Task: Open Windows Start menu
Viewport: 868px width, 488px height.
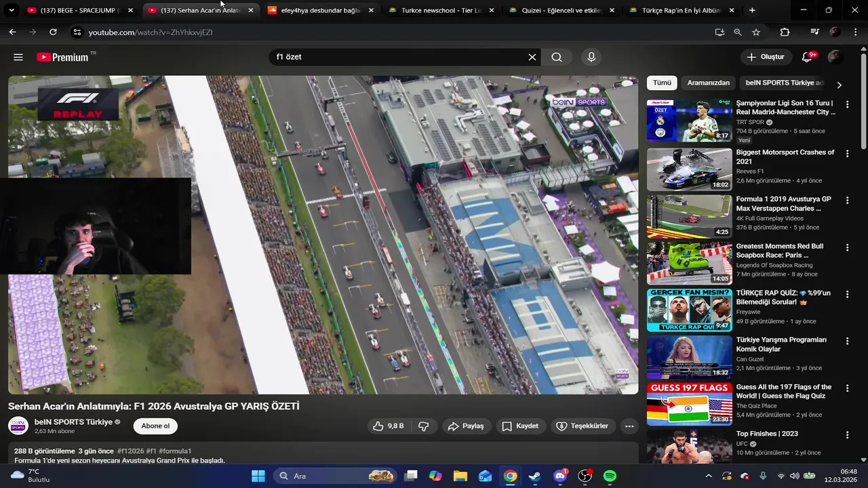Action: coord(258,476)
